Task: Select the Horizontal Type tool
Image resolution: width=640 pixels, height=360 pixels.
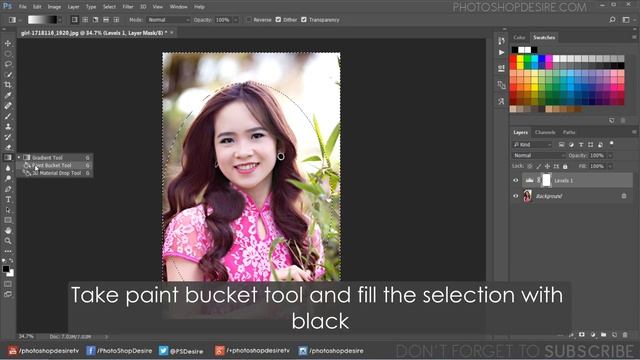Action: click(8, 200)
